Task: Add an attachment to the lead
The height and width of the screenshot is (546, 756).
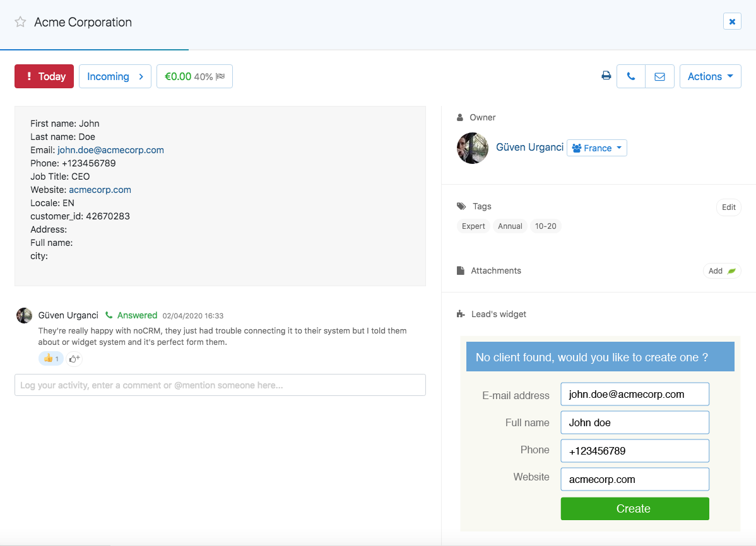Action: pyautogui.click(x=721, y=270)
